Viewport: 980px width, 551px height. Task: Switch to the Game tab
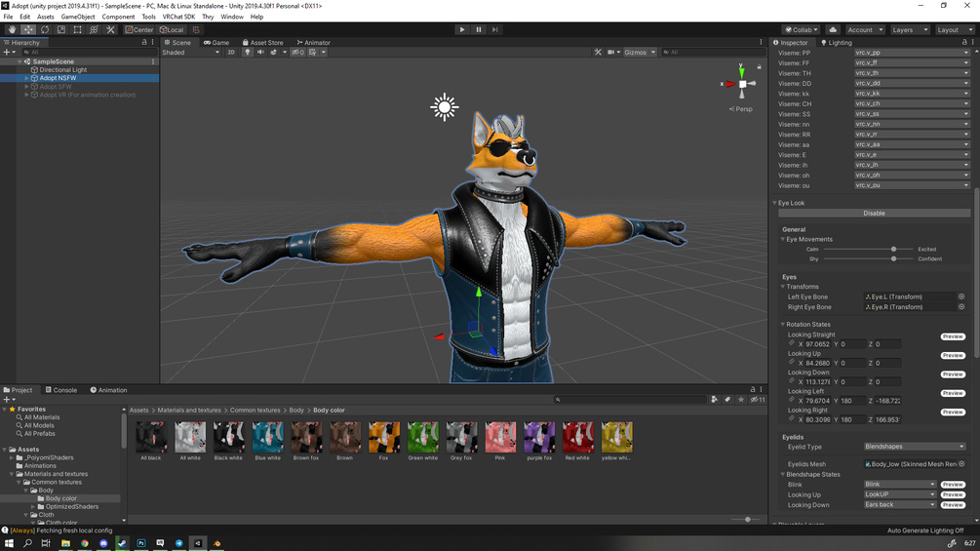[x=216, y=43]
